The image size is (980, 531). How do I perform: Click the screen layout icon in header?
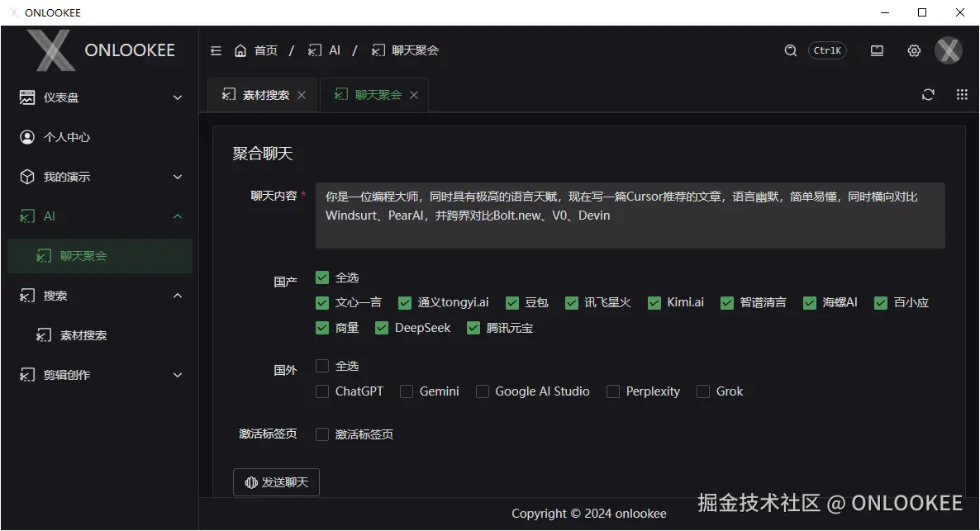(x=877, y=50)
